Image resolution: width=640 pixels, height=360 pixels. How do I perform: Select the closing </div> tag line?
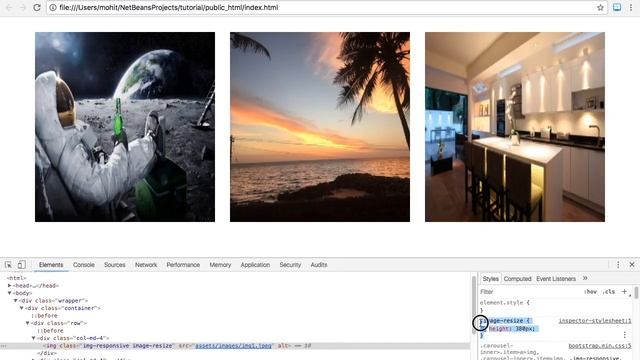click(47, 353)
